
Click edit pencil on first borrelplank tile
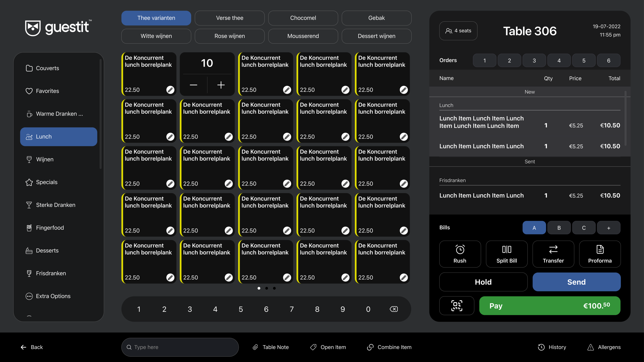coord(170,90)
